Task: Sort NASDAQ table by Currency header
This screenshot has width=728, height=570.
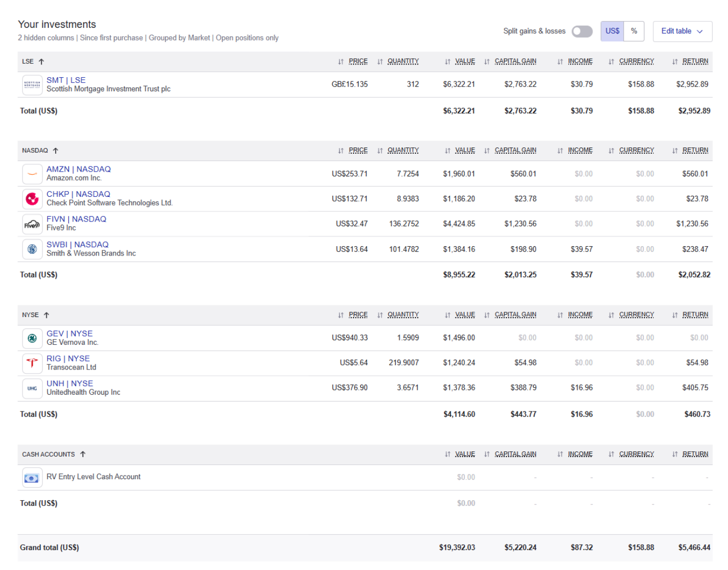Action: click(x=631, y=151)
